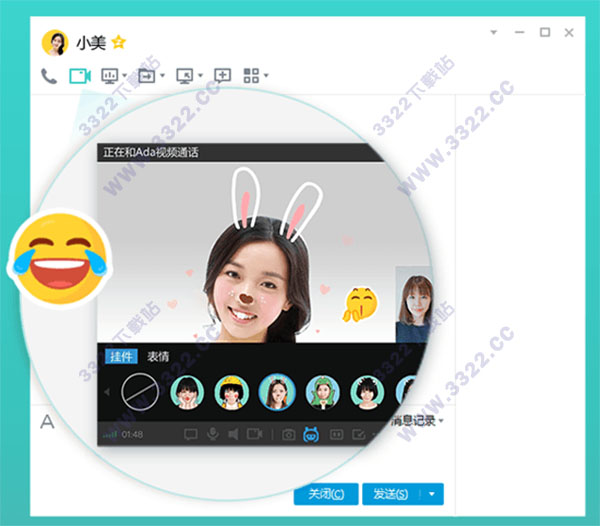The height and width of the screenshot is (526, 600).
Task: Click the video call camera icon
Action: pyautogui.click(x=80, y=76)
